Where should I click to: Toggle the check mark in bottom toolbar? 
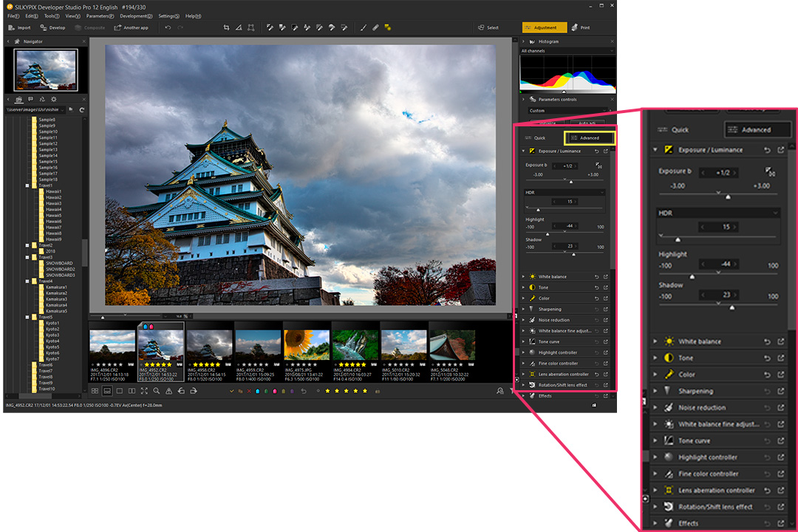click(231, 391)
